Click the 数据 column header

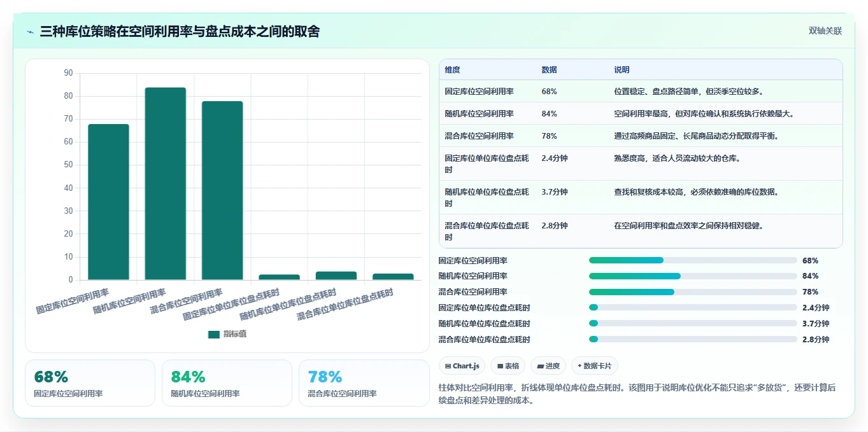click(x=550, y=70)
